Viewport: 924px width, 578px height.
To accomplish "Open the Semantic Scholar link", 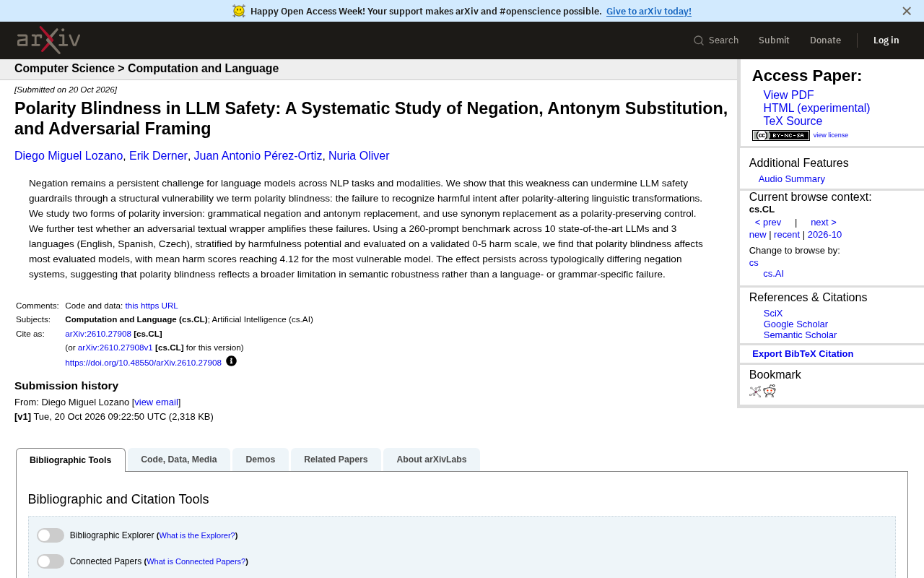I will click(x=800, y=335).
